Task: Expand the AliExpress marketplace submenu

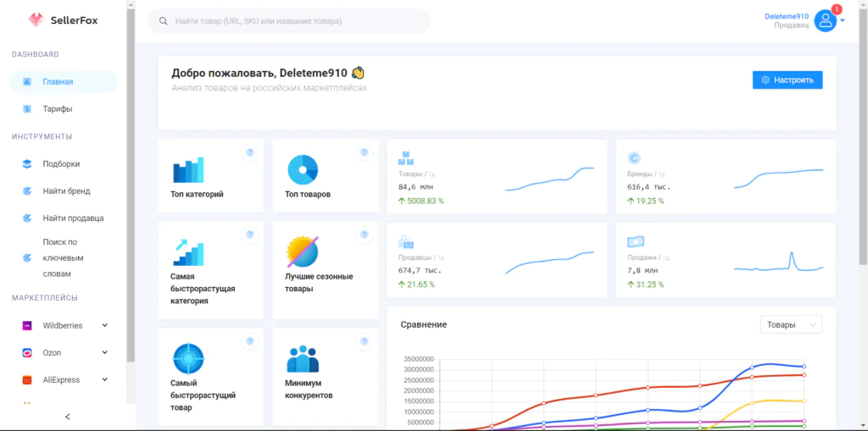Action: (104, 380)
